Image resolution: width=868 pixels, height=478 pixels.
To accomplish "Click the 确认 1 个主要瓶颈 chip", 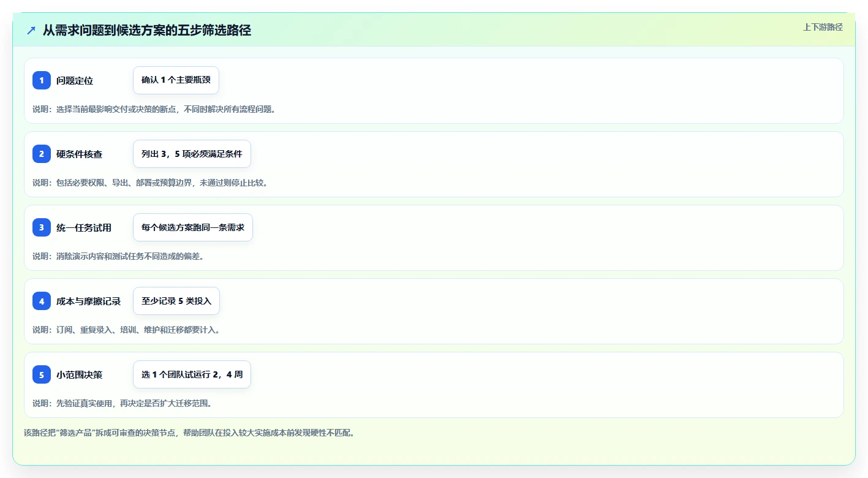I will [176, 80].
